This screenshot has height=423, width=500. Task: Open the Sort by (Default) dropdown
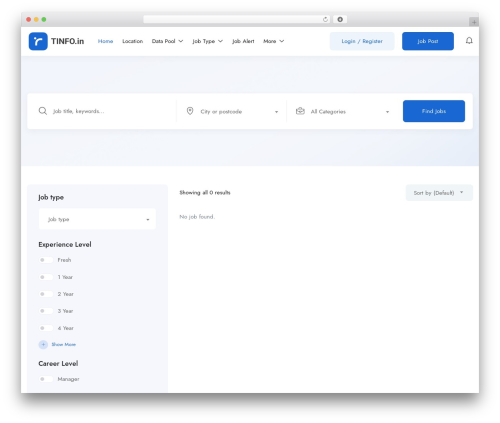(x=439, y=193)
